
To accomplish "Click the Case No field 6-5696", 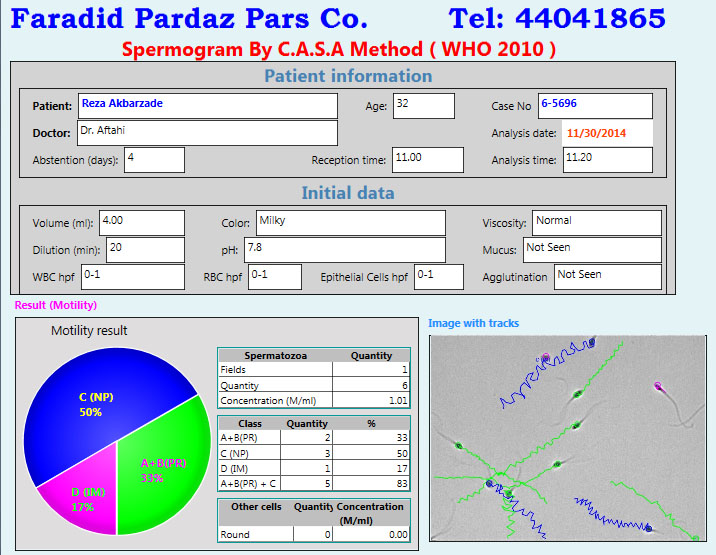I will click(595, 106).
